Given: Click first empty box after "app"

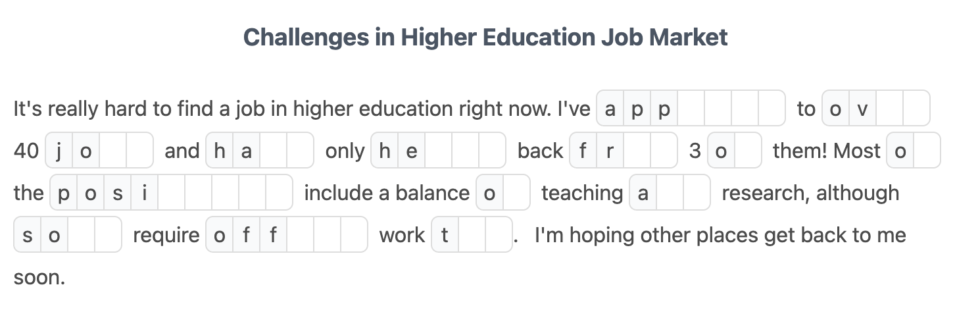Looking at the screenshot, I should click(691, 109).
